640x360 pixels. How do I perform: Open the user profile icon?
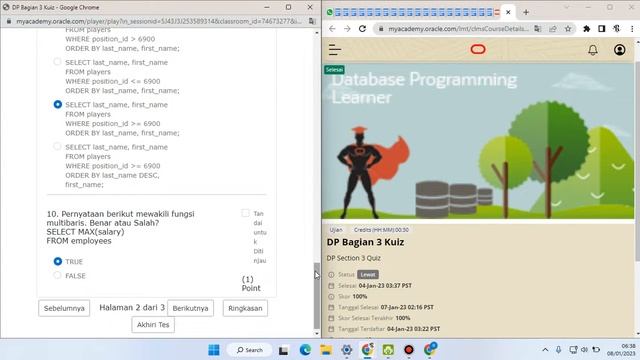pos(620,50)
